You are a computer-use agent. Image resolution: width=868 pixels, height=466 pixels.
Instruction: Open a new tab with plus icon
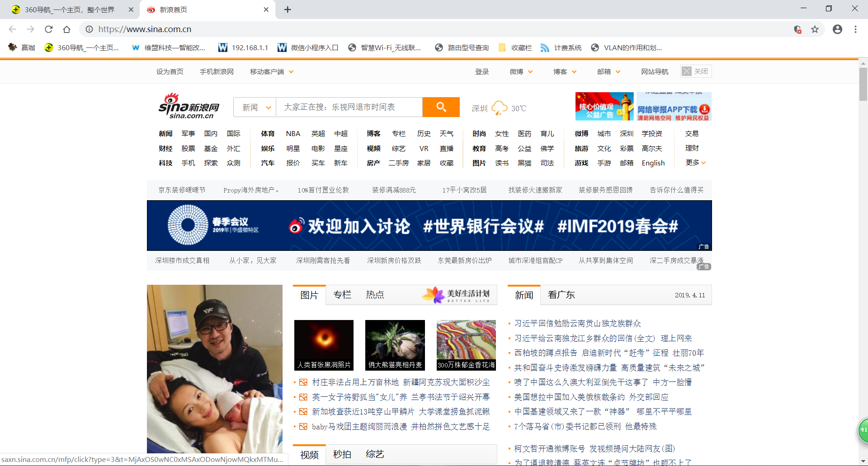288,9
